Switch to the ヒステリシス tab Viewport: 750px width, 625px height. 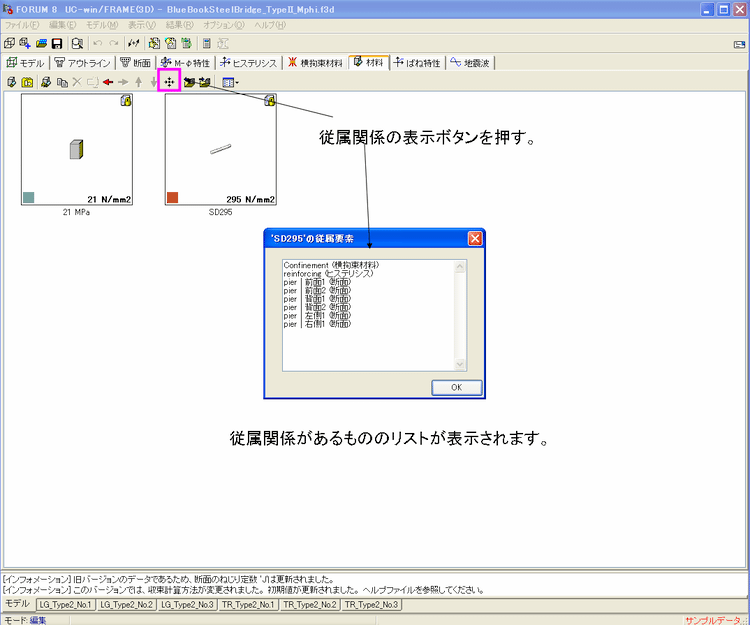coord(248,63)
